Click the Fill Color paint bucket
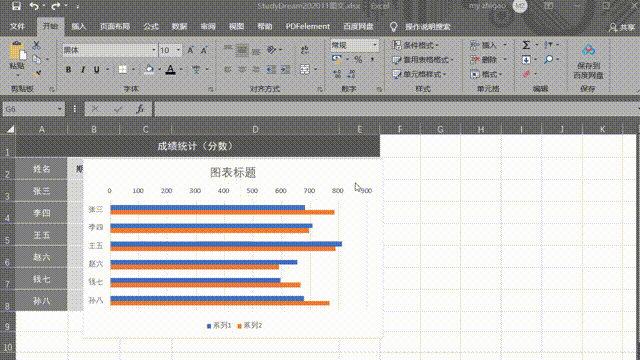 tap(149, 69)
